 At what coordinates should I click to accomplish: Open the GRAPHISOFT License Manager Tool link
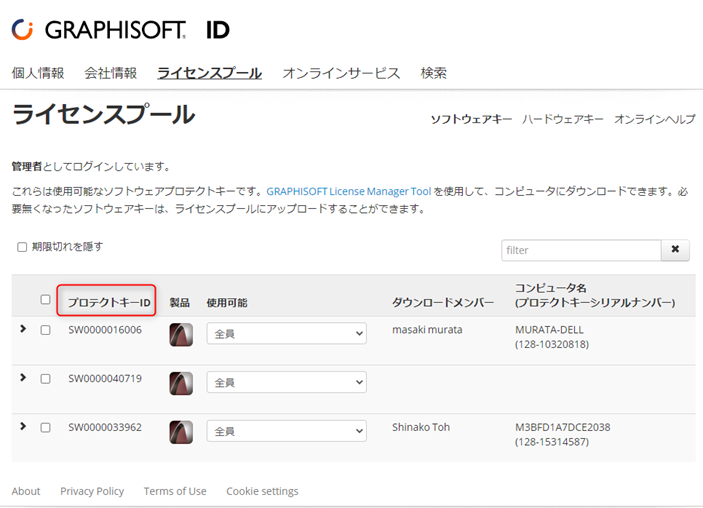tap(349, 191)
